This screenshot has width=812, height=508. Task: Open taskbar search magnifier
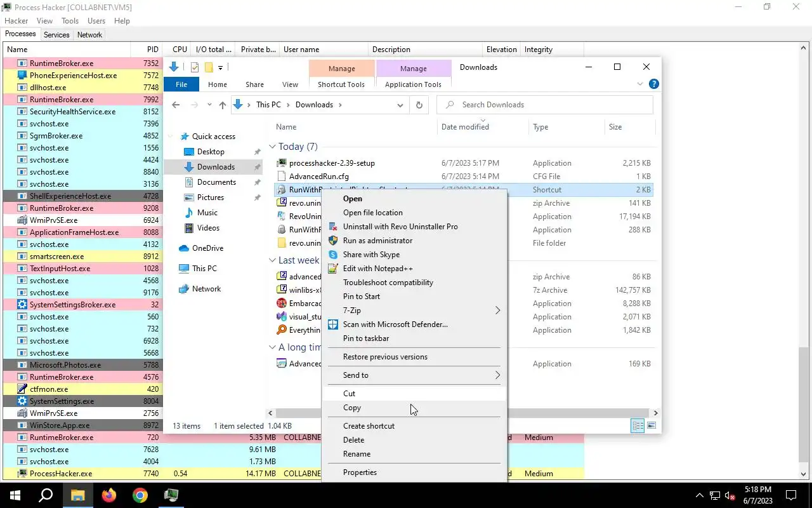[46, 495]
